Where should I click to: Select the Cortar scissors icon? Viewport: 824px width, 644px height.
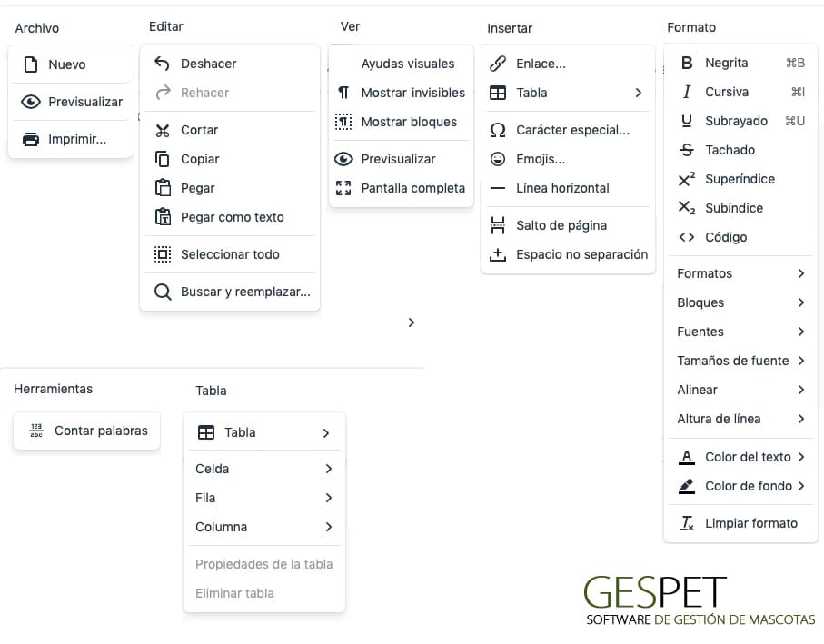pos(163,130)
